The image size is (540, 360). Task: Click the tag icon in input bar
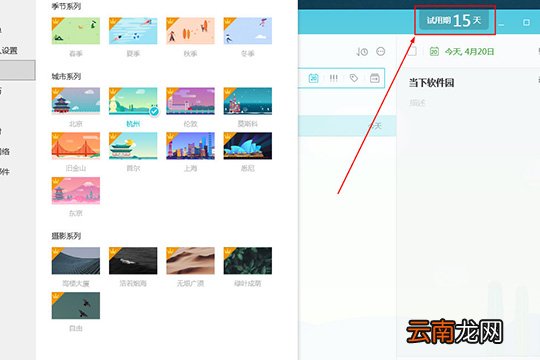point(354,78)
